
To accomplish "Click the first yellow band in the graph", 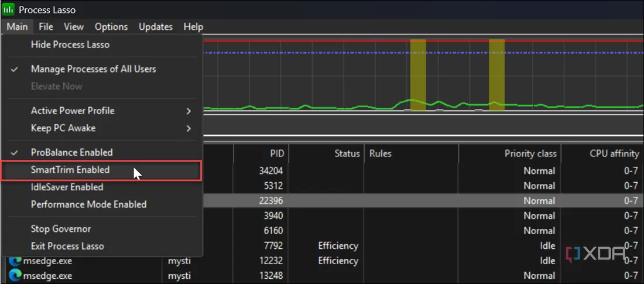I will [418, 75].
